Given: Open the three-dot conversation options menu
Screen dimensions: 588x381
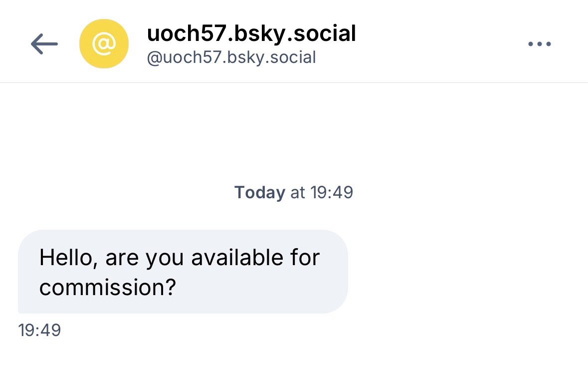Looking at the screenshot, I should [x=539, y=44].
